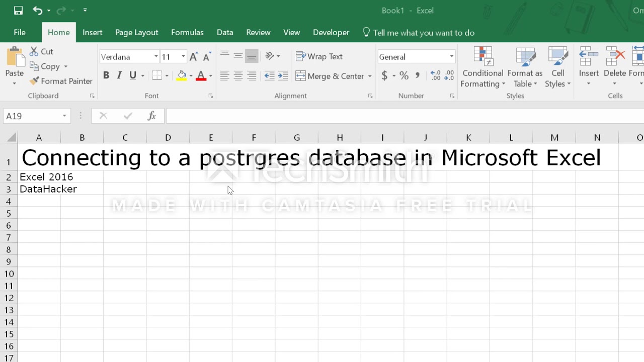The image size is (644, 362).
Task: Expand Font Color palette arrow
Action: point(210,76)
